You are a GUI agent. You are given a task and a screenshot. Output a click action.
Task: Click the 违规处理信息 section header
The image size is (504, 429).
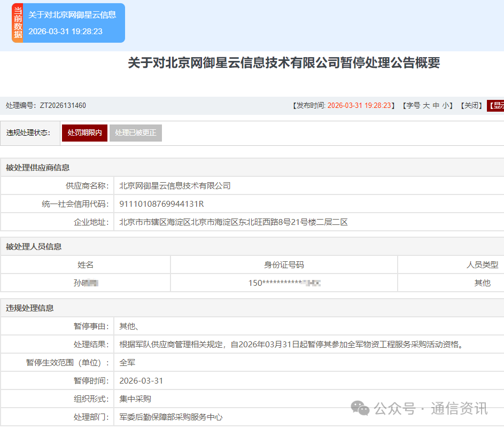[30, 308]
